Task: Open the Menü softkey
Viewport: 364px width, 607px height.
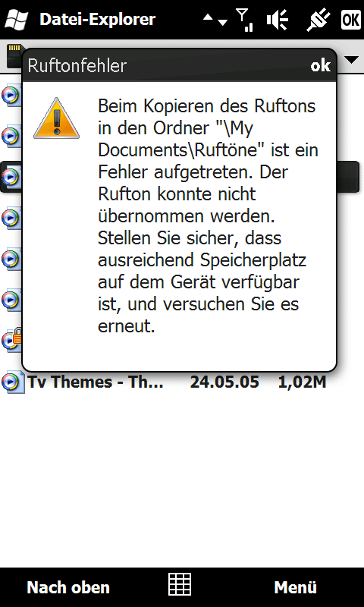Action: pos(296,587)
